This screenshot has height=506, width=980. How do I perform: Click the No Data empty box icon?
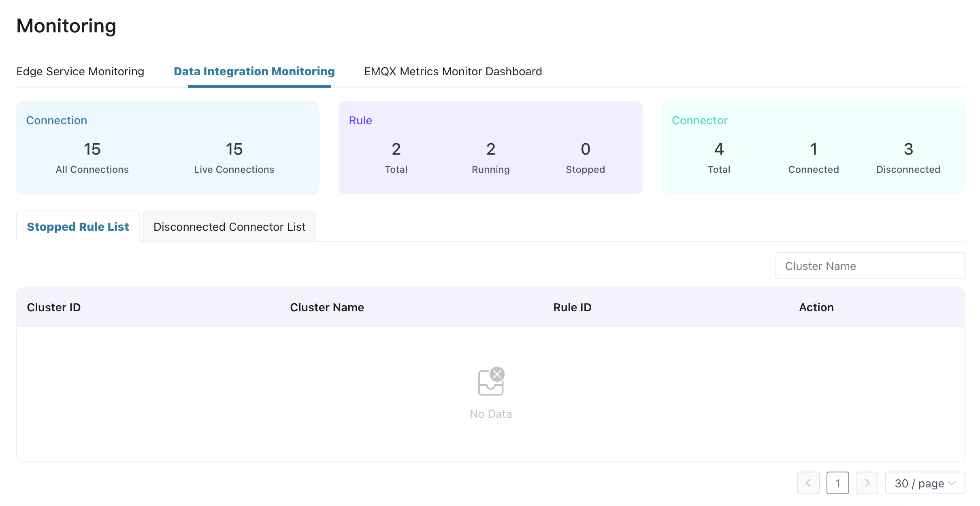(x=491, y=381)
